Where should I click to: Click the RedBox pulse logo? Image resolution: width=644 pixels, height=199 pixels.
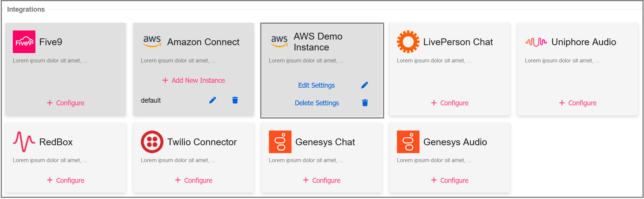(x=24, y=142)
